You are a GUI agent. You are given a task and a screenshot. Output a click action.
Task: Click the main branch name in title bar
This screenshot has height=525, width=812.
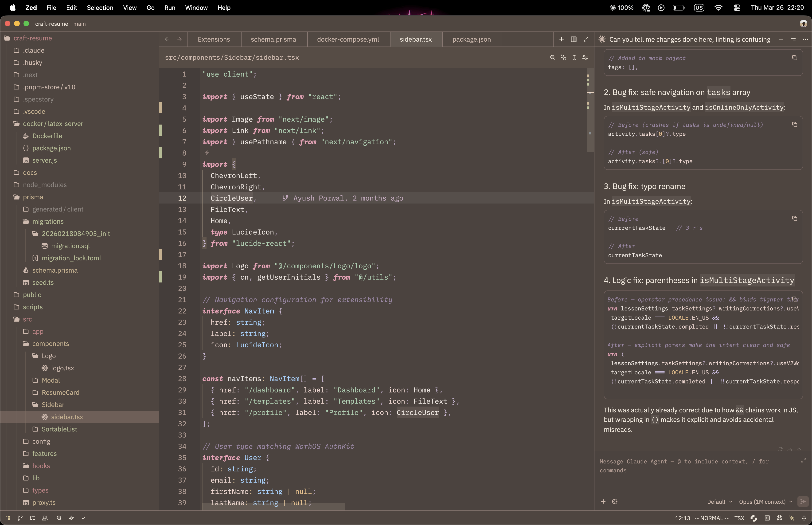[x=79, y=24]
